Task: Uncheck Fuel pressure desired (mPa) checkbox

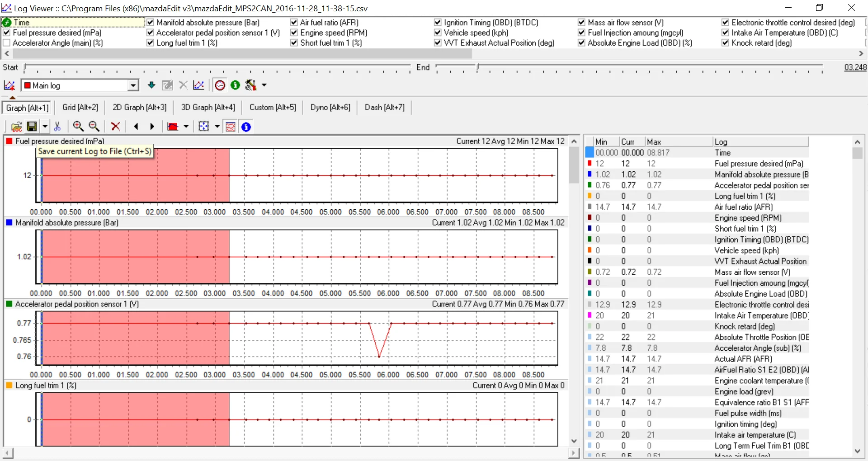Action: tap(7, 33)
